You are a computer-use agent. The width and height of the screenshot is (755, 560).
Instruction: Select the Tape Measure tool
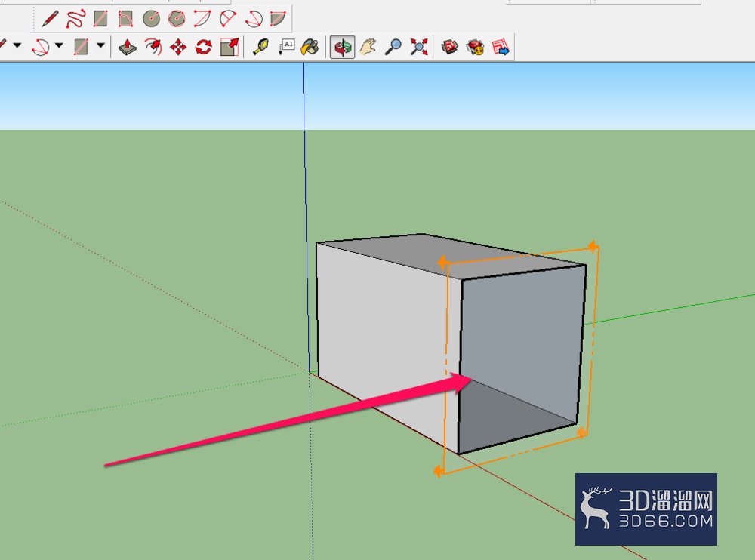point(260,47)
